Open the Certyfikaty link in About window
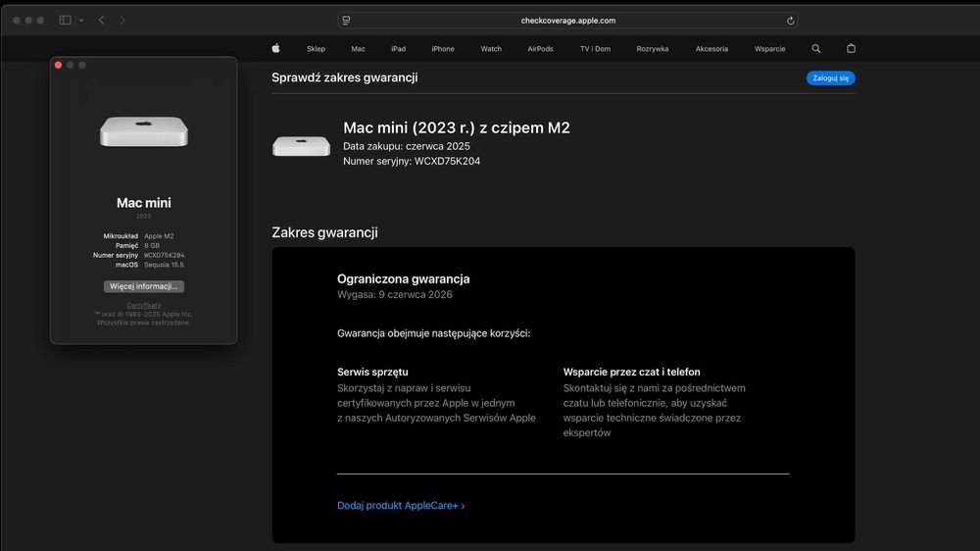This screenshot has height=551, width=980. [144, 305]
